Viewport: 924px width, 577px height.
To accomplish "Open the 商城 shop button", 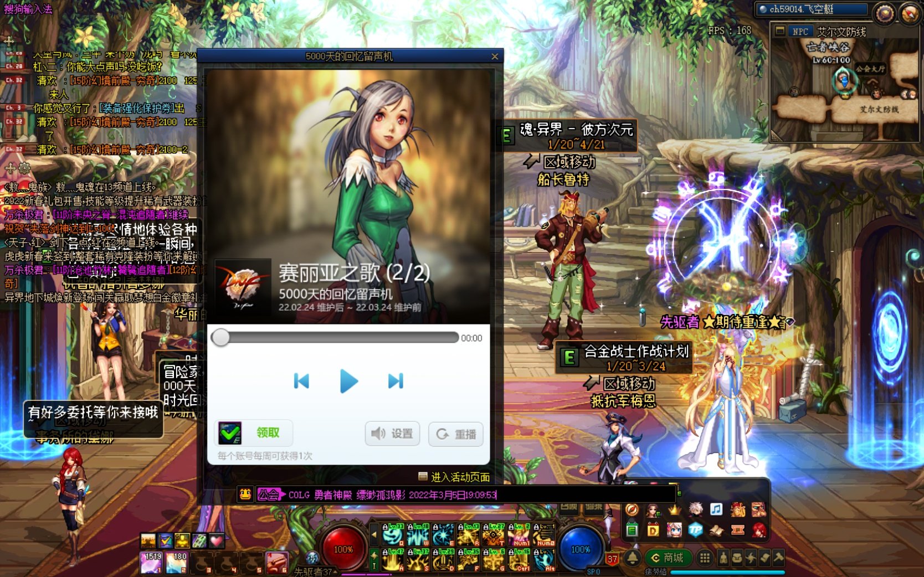I will click(x=668, y=558).
